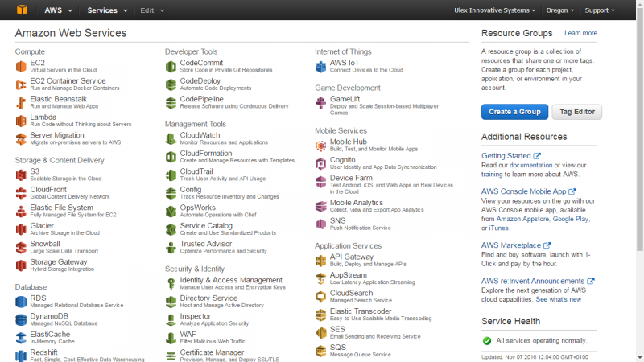The height and width of the screenshot is (362, 644).
Task: Open the Elastic Beanstalk icon
Action: click(x=21, y=103)
